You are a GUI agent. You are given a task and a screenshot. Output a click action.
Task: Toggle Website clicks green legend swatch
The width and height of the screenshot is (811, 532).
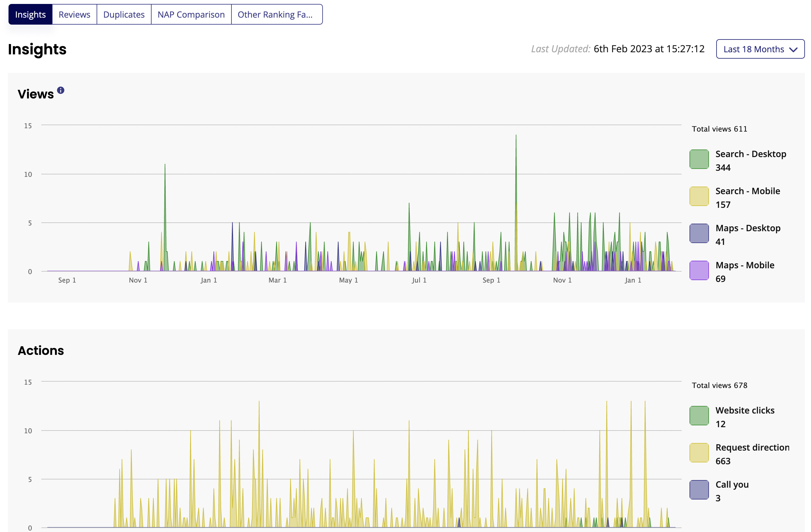click(699, 415)
